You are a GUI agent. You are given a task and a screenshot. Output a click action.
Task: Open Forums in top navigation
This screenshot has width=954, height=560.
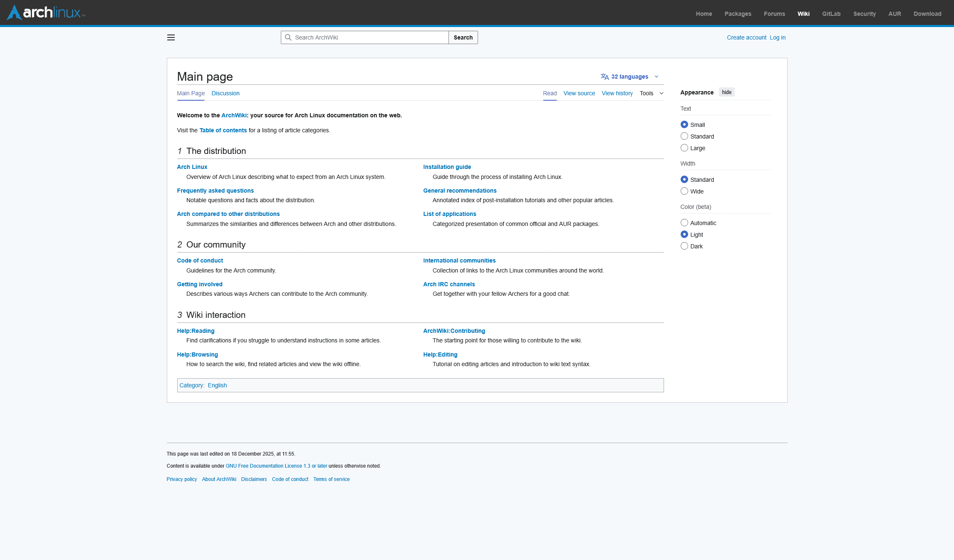coord(774,14)
